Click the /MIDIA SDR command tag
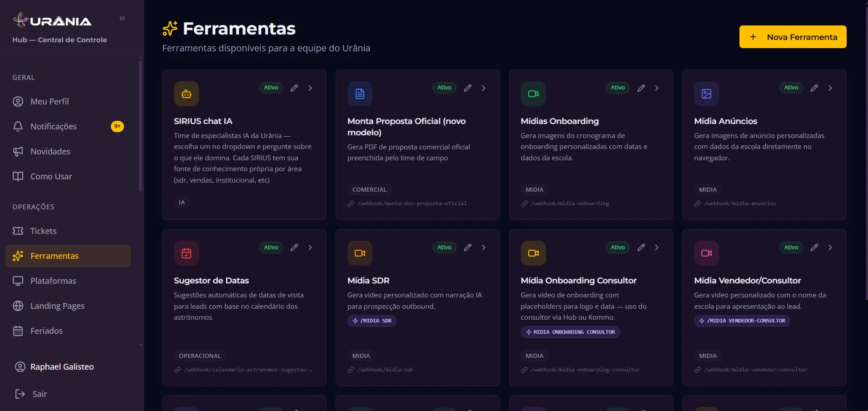 [372, 321]
